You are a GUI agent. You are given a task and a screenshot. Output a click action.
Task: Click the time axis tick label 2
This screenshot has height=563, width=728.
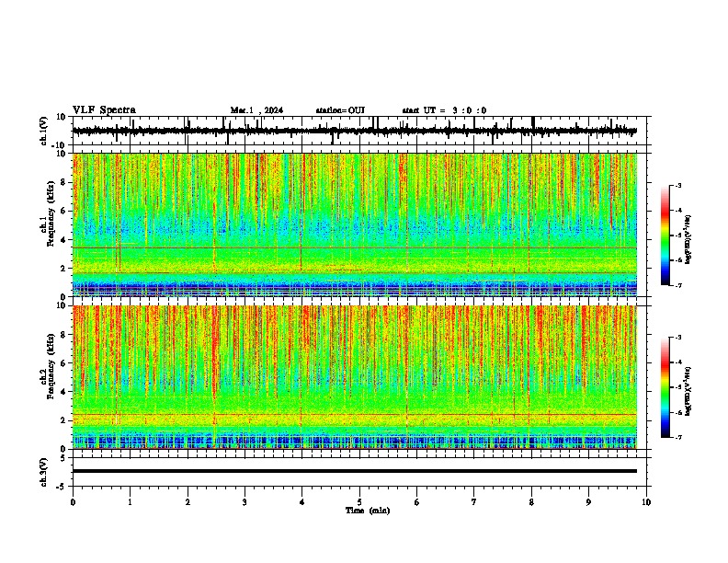(x=188, y=502)
